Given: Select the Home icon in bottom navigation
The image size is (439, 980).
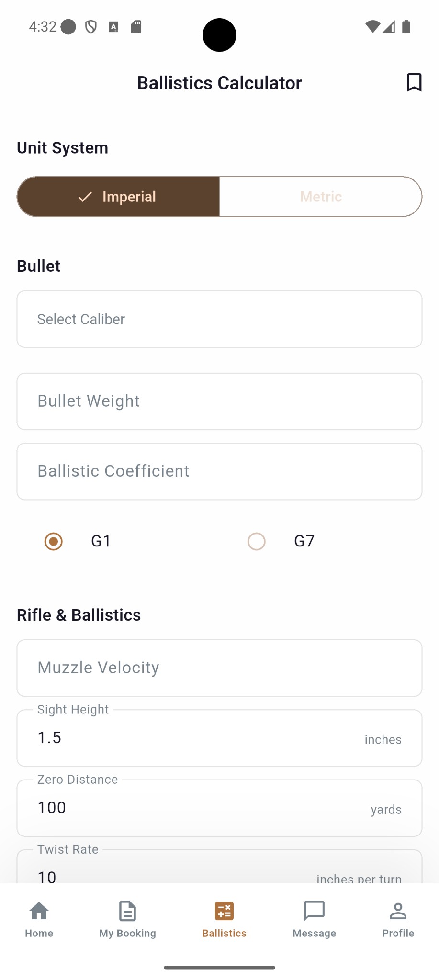Looking at the screenshot, I should [x=39, y=911].
